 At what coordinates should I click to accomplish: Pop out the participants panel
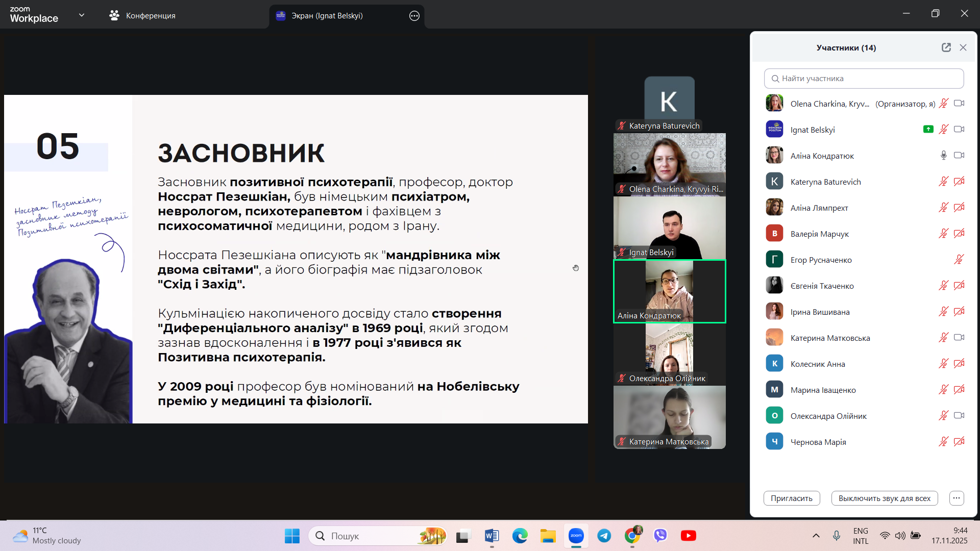click(x=946, y=47)
